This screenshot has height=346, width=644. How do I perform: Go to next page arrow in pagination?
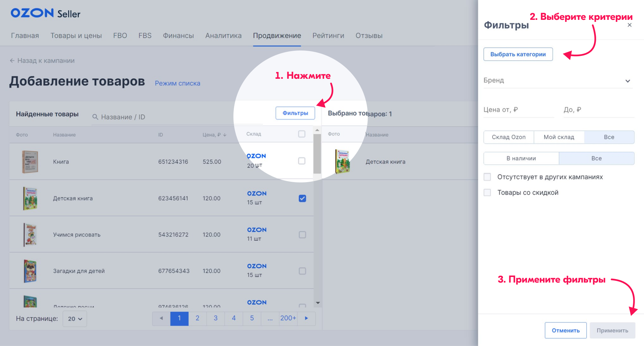click(306, 318)
